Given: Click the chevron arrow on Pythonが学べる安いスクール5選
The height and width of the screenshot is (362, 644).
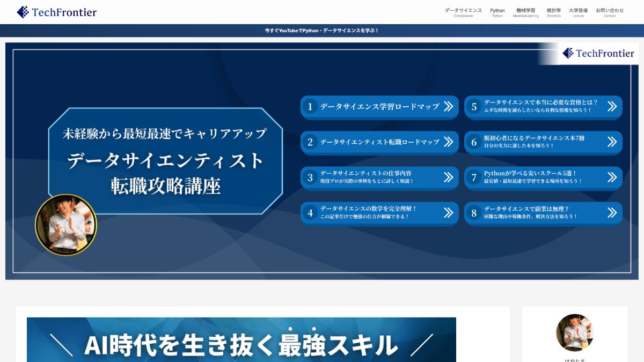Looking at the screenshot, I should 612,178.
